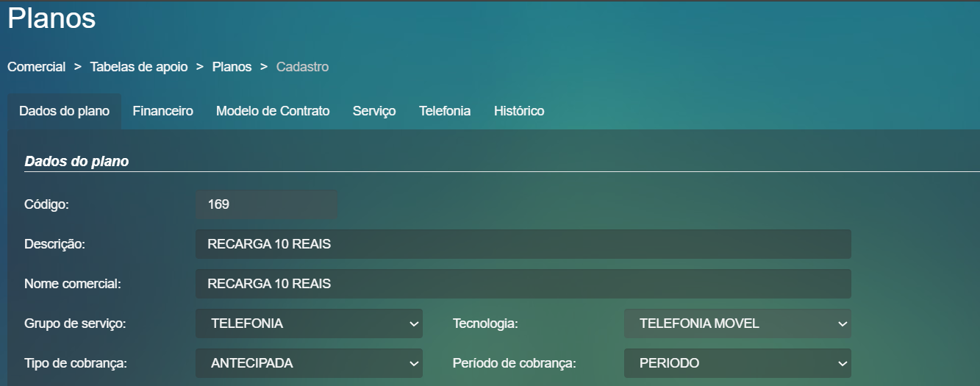Click the Tecnologia field label
The image size is (980, 386).
485,323
